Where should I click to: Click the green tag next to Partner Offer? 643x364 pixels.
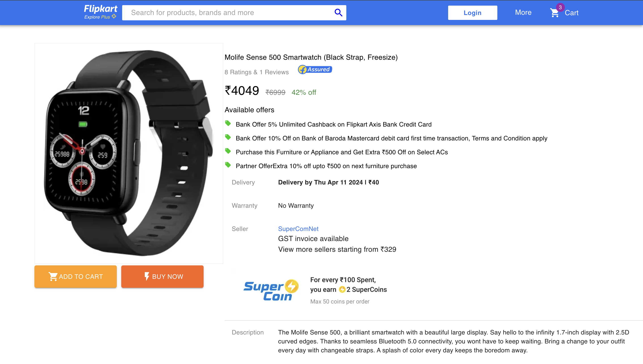pyautogui.click(x=228, y=165)
